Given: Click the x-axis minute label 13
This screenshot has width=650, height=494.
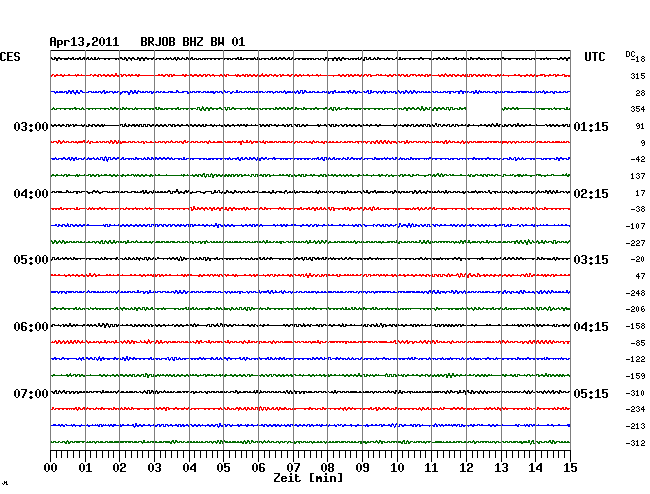Looking at the screenshot, I should pos(501,468).
